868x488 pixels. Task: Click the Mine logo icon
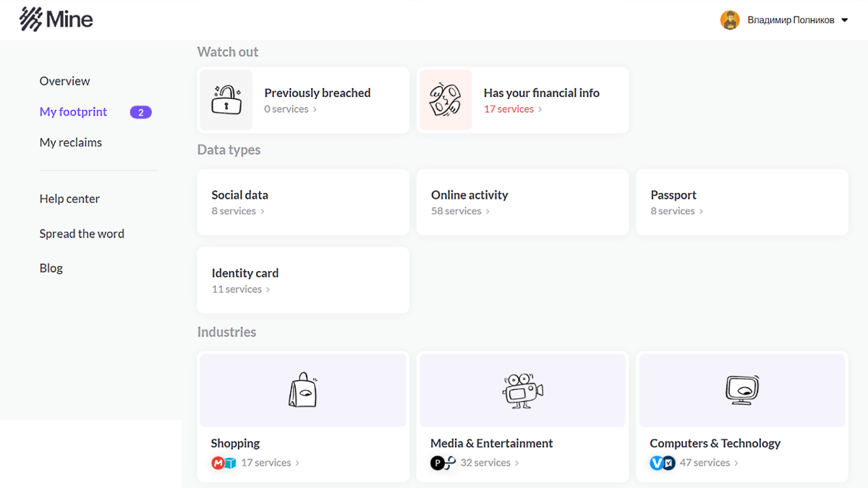[x=31, y=20]
